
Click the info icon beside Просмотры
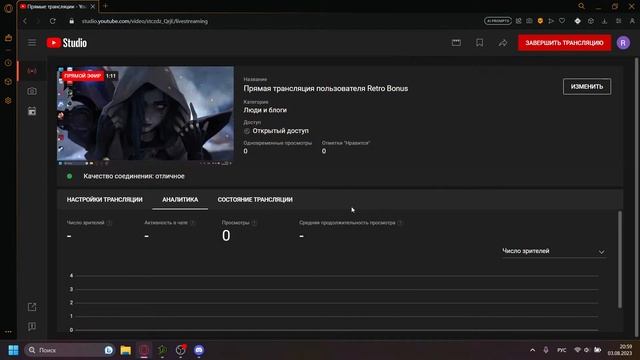[254, 223]
